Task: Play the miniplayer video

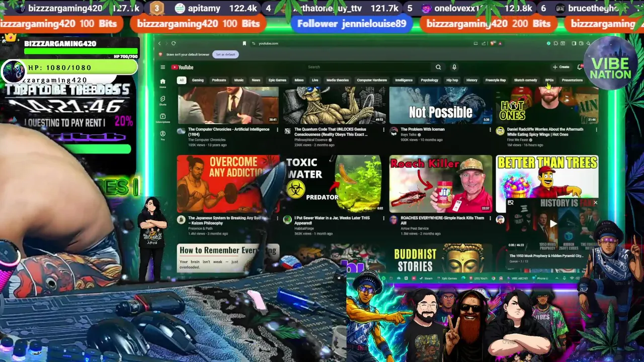Action: point(552,224)
